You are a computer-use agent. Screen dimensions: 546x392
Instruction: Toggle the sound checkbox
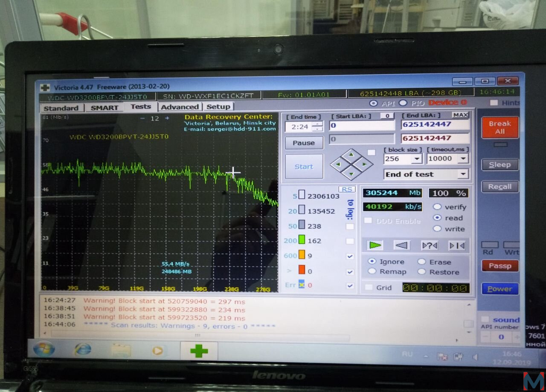pos(485,320)
